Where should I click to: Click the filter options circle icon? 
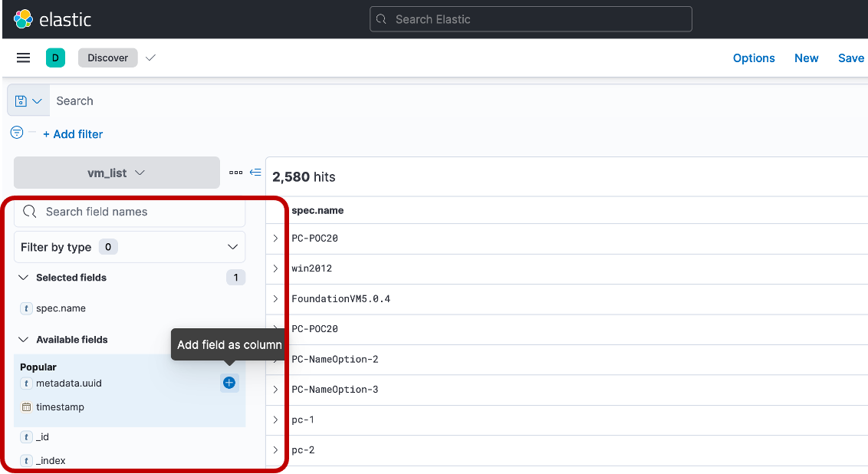pos(17,133)
